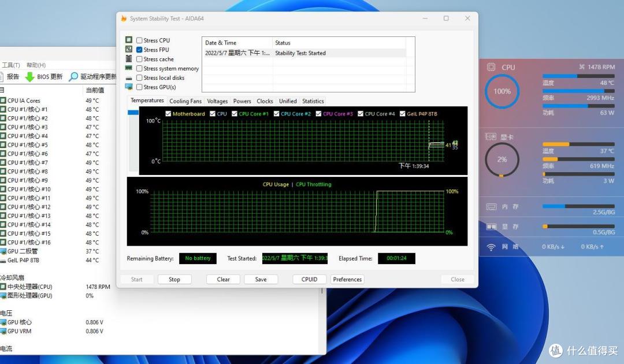Open the Powers tab

point(242,101)
